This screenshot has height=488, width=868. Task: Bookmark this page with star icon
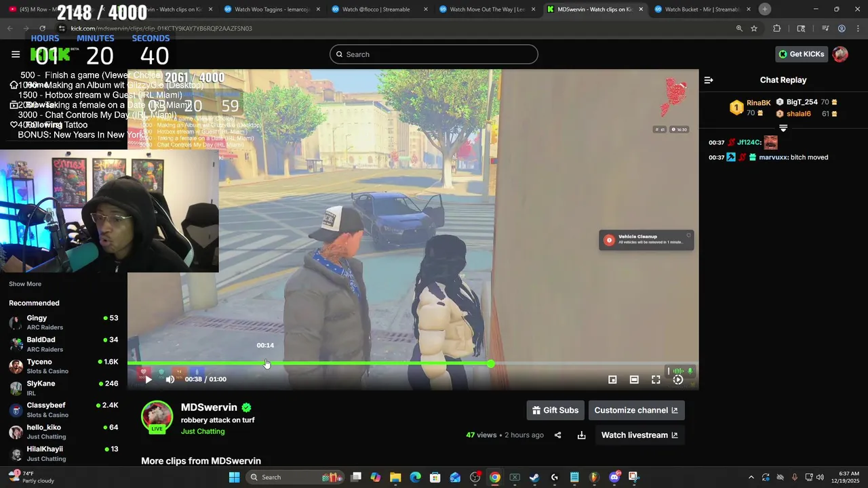pos(754,28)
